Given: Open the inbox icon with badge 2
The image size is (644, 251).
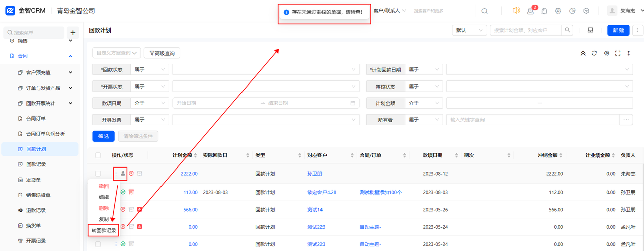Looking at the screenshot, I should coord(531,11).
